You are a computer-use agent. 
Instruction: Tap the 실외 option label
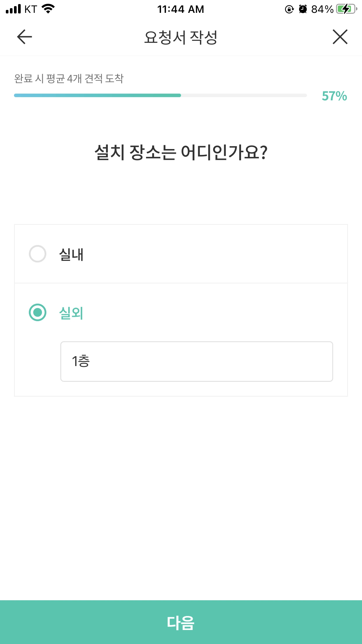coord(71,313)
